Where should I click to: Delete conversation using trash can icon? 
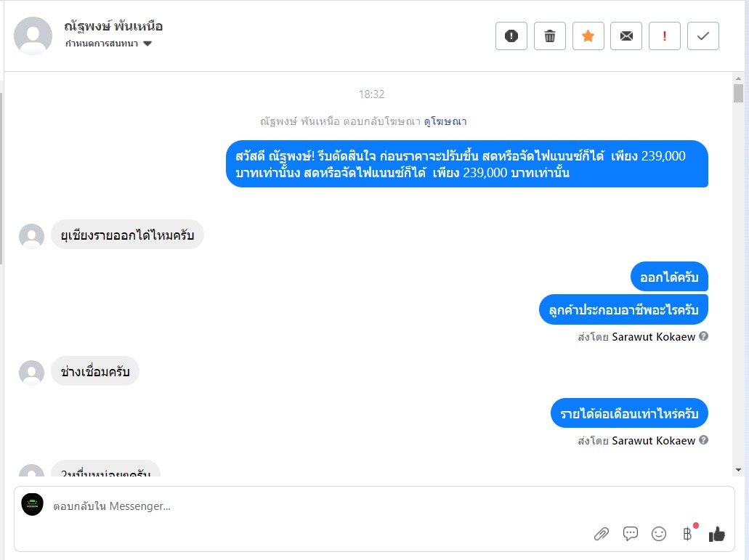pos(550,36)
